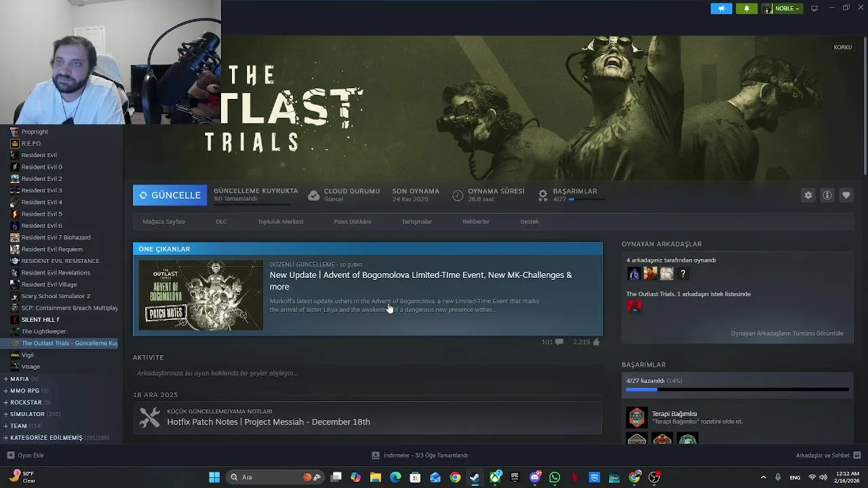
Task: Click the achievements 4/27 progress bar
Action: (736, 390)
